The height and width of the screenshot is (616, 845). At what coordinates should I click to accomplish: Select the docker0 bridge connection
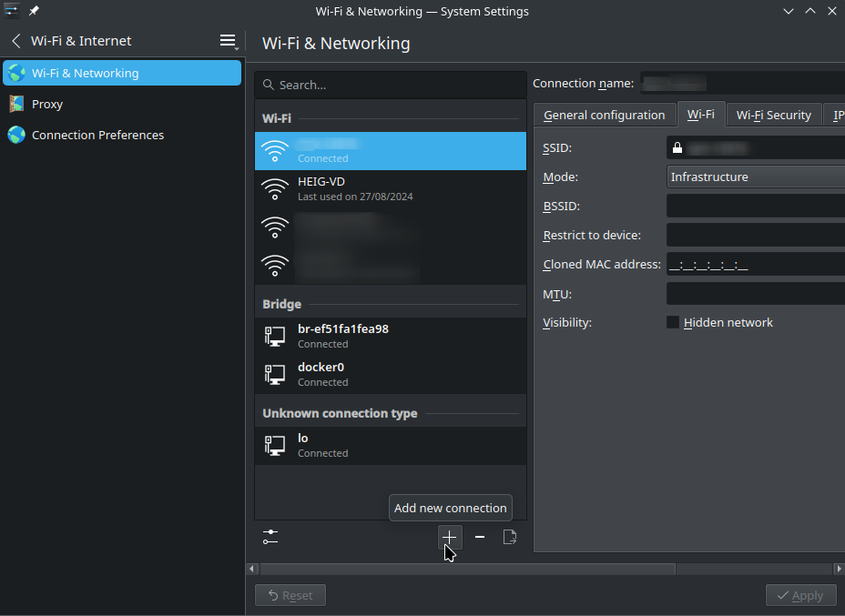pos(390,374)
